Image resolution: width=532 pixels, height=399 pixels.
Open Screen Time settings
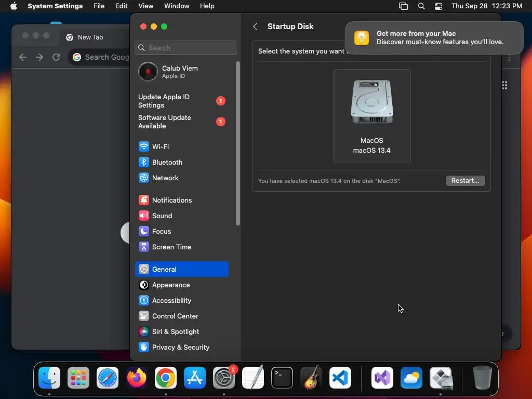pyautogui.click(x=182, y=247)
